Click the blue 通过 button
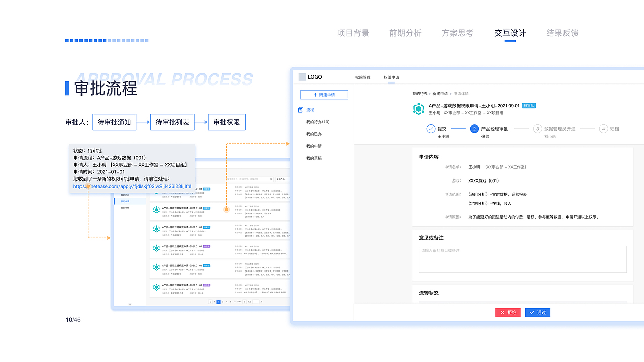Screen dimensions: 644x362 tap(537, 312)
